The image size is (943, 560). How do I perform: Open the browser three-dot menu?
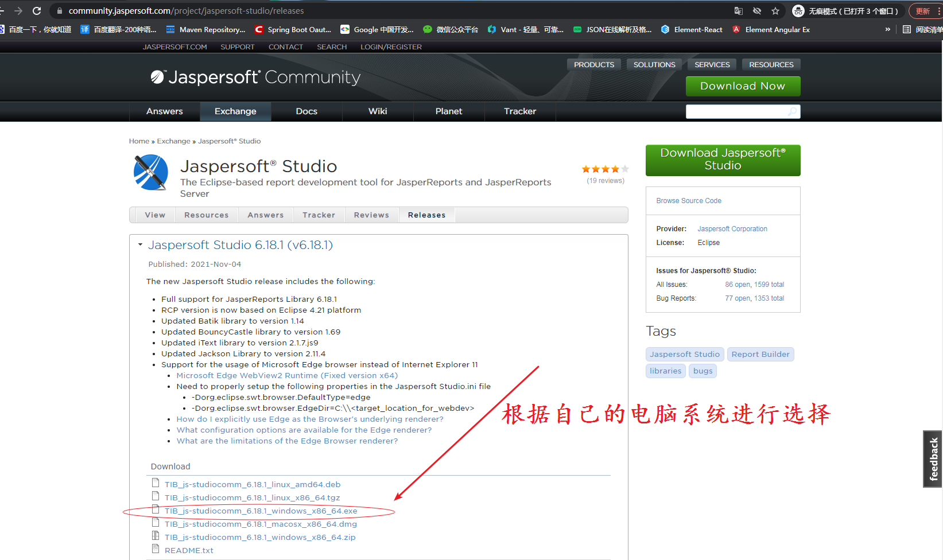point(940,10)
